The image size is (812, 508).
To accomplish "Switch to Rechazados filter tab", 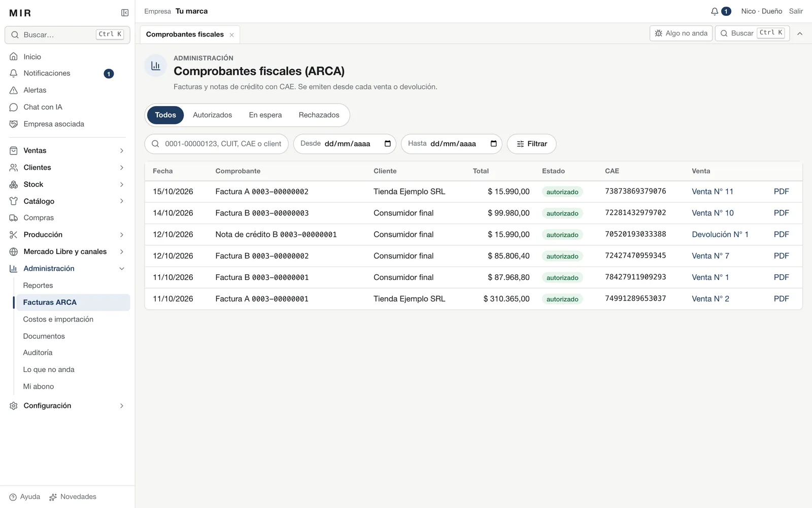I will click(x=319, y=115).
